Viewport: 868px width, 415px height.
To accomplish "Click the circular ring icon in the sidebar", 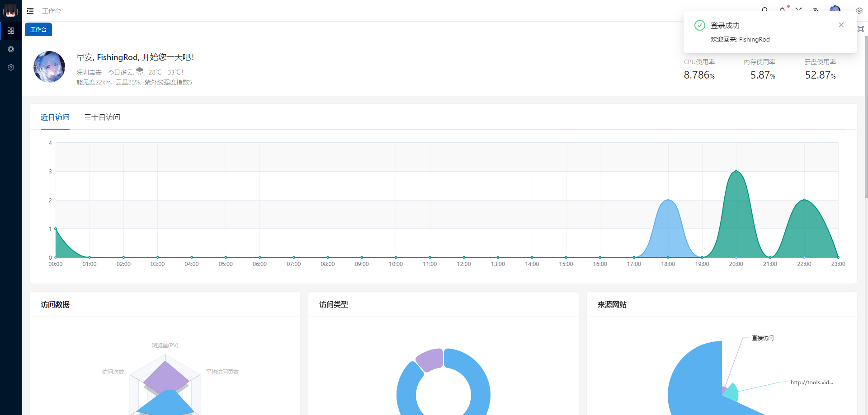I will pos(11,49).
